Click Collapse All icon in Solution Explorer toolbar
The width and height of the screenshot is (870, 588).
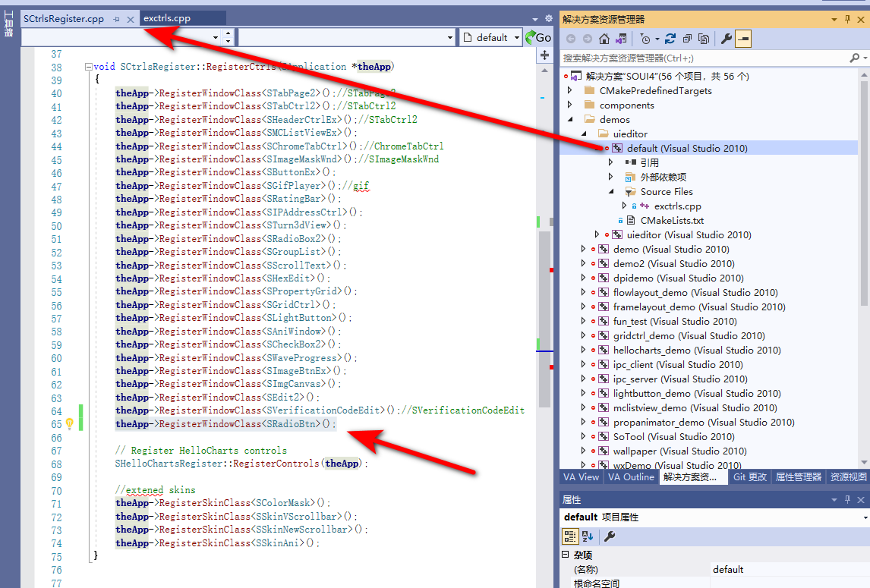[x=687, y=39]
